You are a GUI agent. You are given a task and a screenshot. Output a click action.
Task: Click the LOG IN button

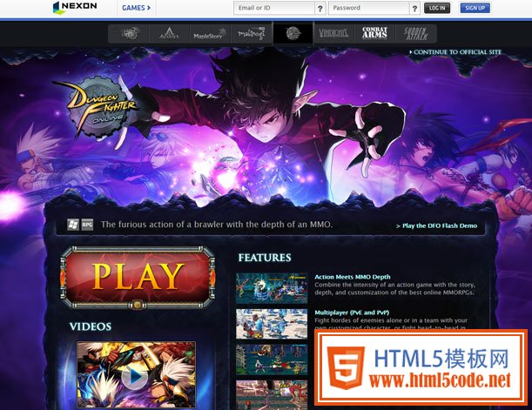437,8
